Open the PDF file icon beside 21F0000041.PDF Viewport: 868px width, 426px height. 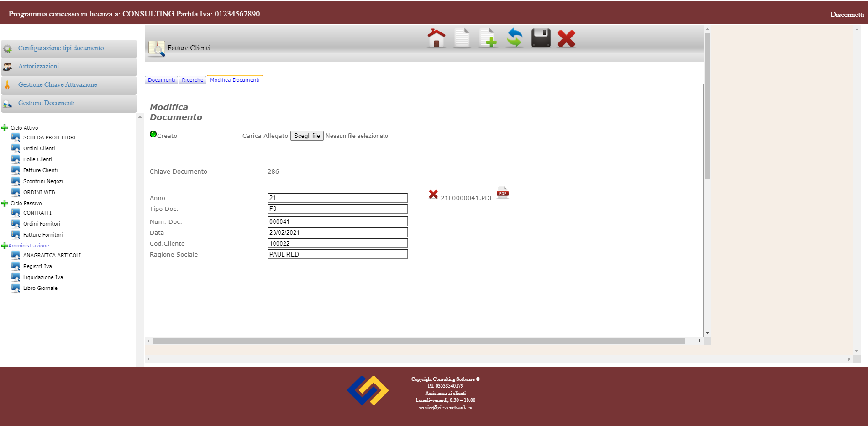pyautogui.click(x=503, y=193)
